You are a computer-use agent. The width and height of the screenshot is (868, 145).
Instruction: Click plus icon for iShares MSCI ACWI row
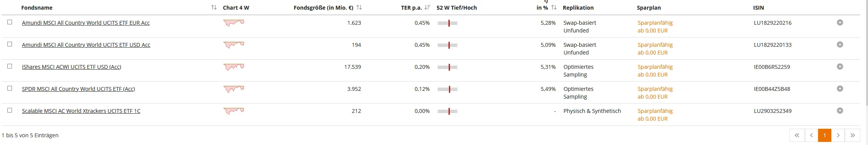click(x=840, y=67)
